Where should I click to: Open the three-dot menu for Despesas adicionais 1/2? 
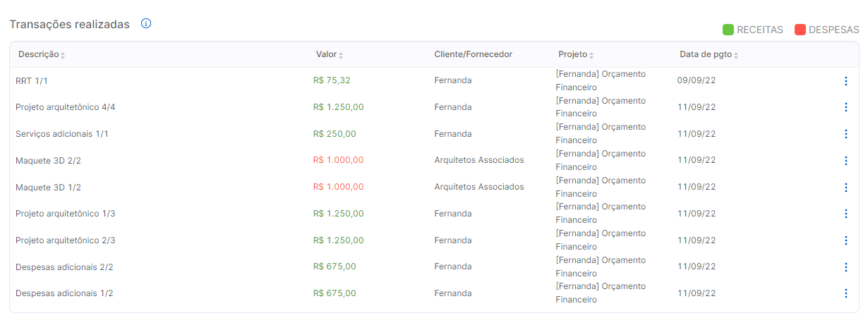[x=846, y=293]
